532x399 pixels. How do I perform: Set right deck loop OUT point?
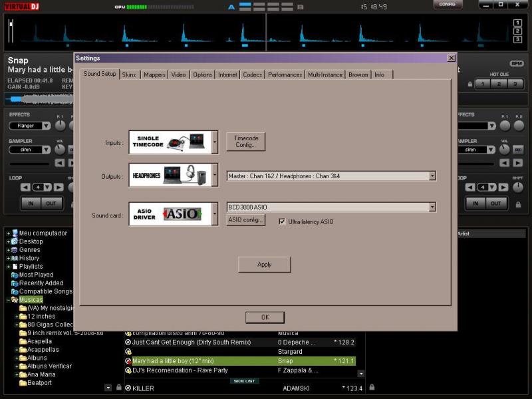[x=495, y=203]
